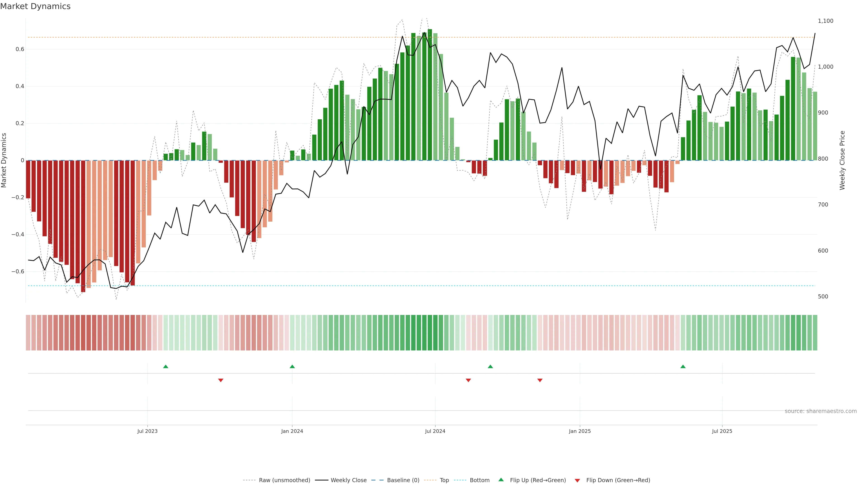Click the red Flip Down marker in late 2023
The image size is (868, 488).
[221, 380]
